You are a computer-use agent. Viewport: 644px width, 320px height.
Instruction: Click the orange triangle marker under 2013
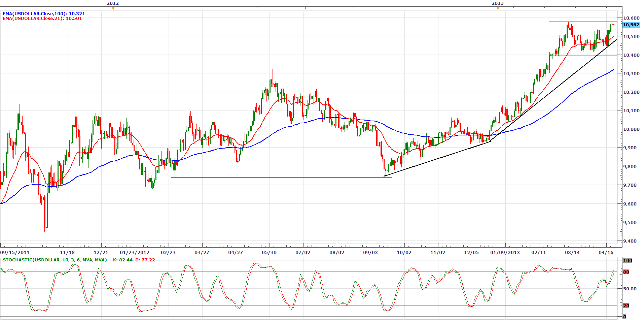point(498,9)
